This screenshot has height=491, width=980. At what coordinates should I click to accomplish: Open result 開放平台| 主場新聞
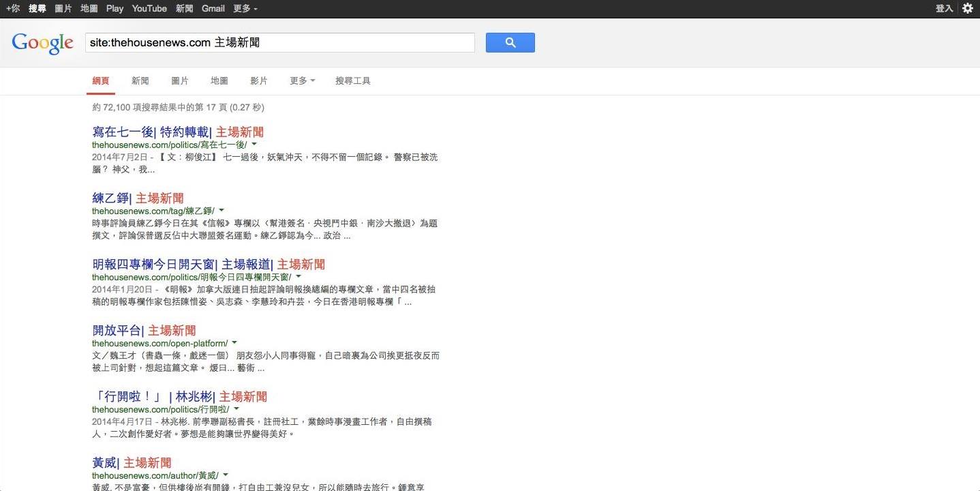144,330
